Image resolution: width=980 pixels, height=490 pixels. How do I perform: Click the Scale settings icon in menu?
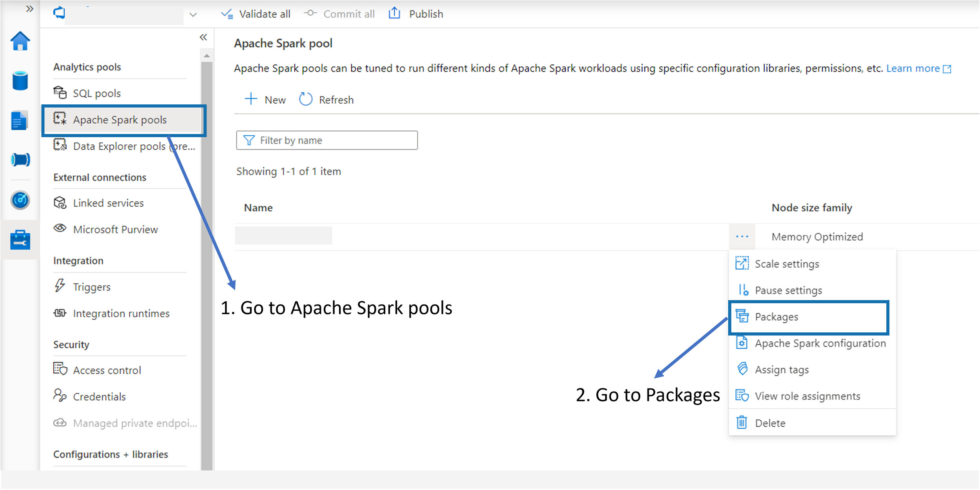coord(742,264)
